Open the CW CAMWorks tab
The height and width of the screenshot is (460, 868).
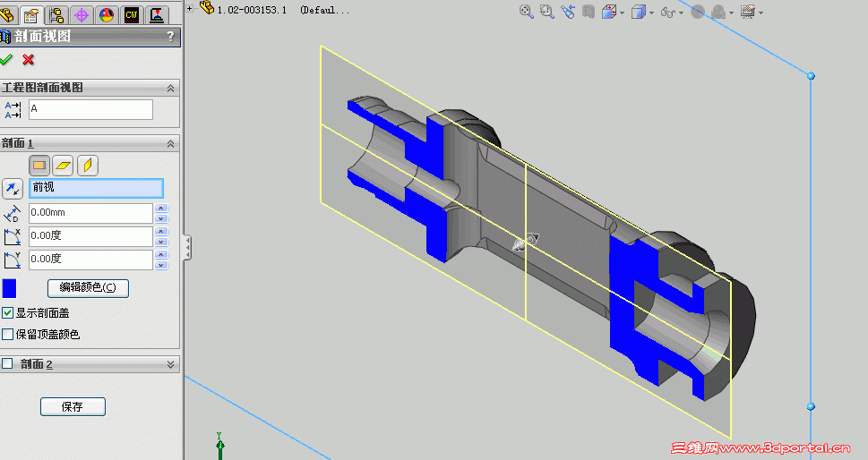pyautogui.click(x=132, y=15)
